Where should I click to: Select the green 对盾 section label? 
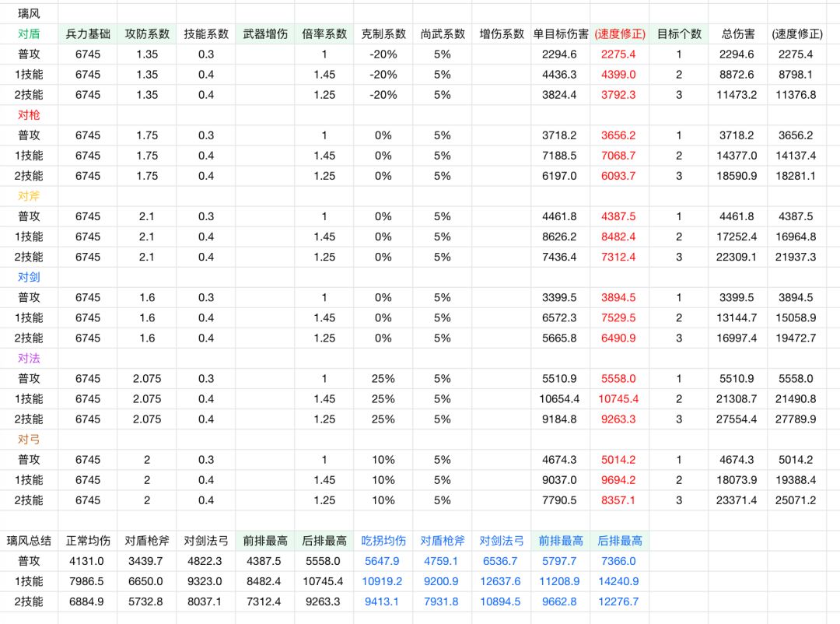pyautogui.click(x=29, y=33)
